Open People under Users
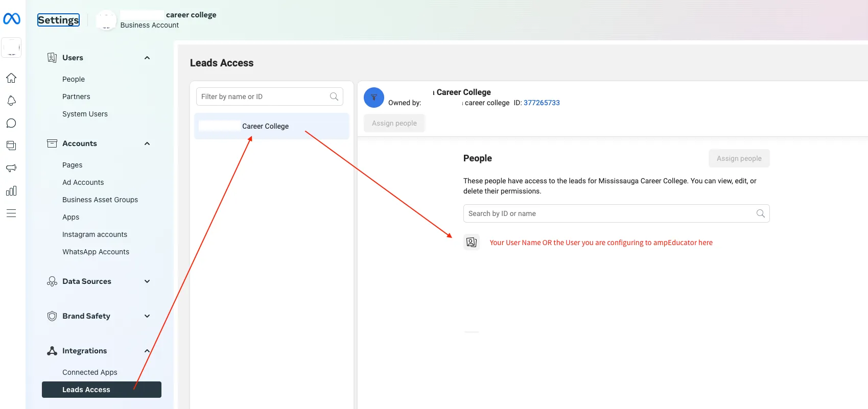This screenshot has height=409, width=868. [74, 79]
